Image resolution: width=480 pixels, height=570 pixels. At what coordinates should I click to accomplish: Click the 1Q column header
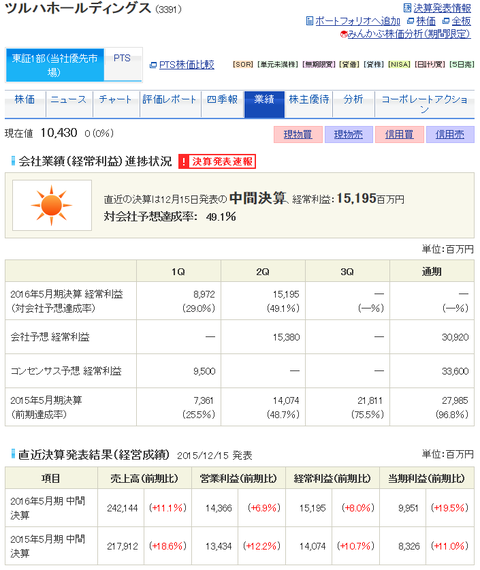point(179,271)
